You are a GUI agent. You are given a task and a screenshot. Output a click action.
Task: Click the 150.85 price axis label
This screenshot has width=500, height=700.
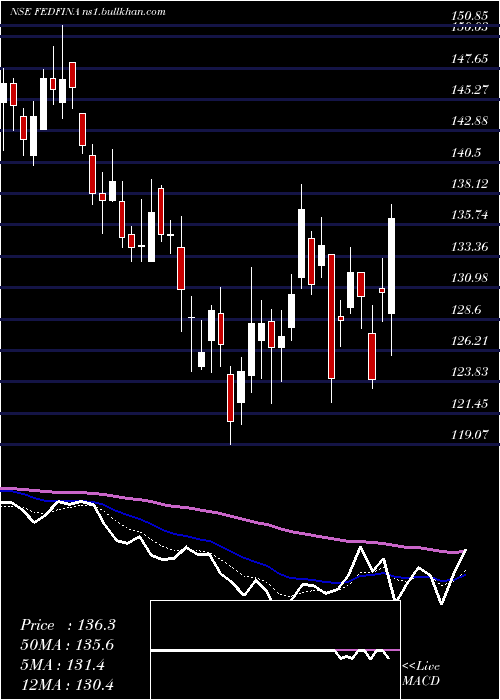click(470, 16)
